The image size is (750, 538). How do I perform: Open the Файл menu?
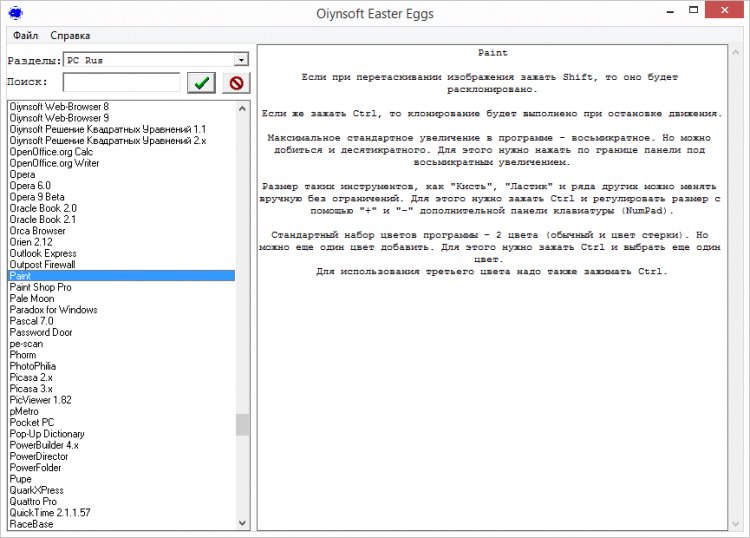coord(25,35)
